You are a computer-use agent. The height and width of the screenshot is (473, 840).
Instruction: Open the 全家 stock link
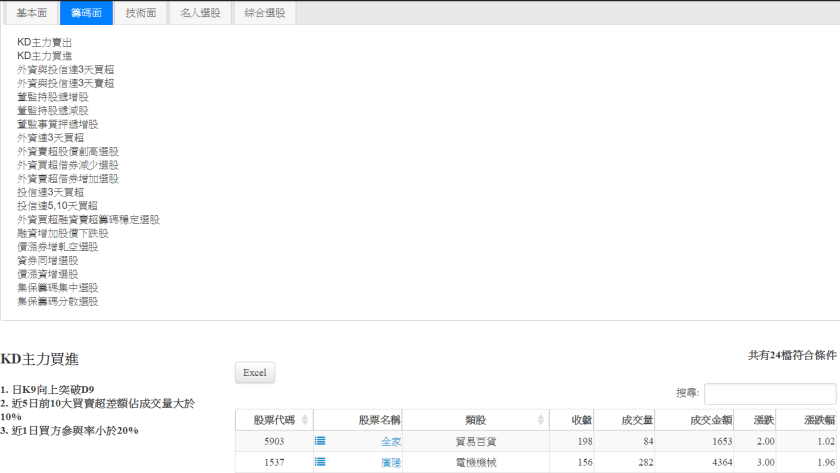(391, 441)
